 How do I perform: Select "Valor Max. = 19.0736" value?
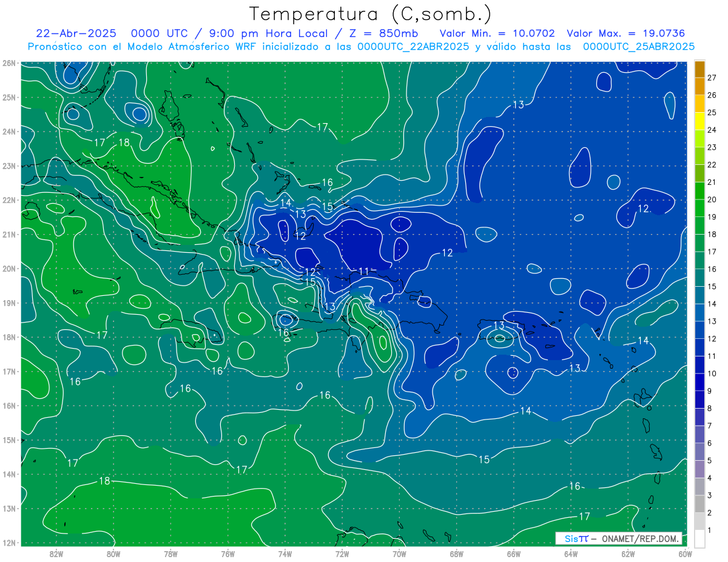point(626,33)
